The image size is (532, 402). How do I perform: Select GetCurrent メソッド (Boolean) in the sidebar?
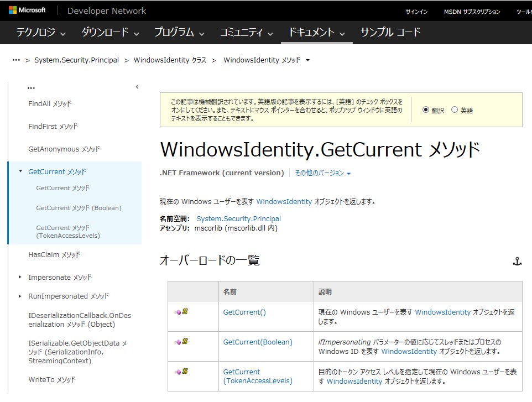[79, 208]
